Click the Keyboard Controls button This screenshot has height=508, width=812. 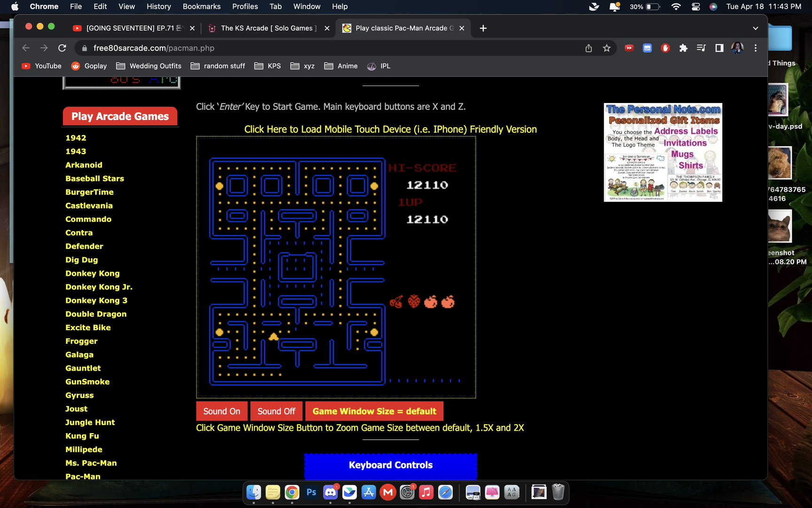click(390, 465)
